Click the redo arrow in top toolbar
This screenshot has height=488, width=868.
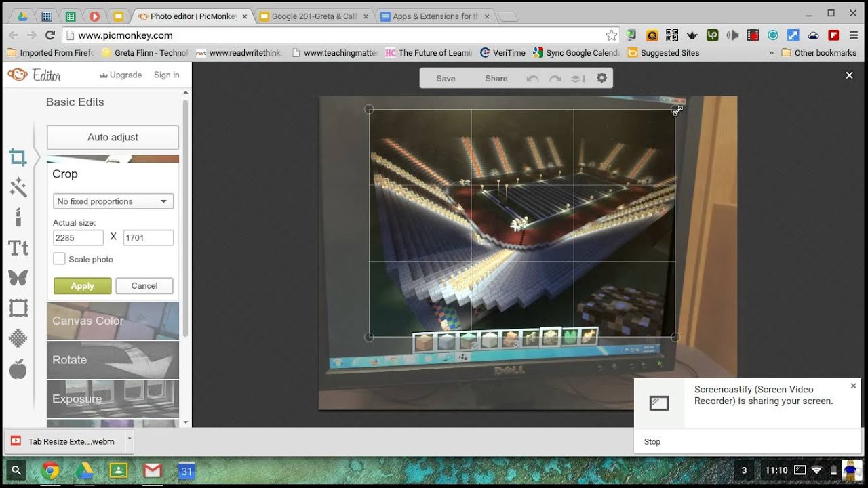coord(555,79)
